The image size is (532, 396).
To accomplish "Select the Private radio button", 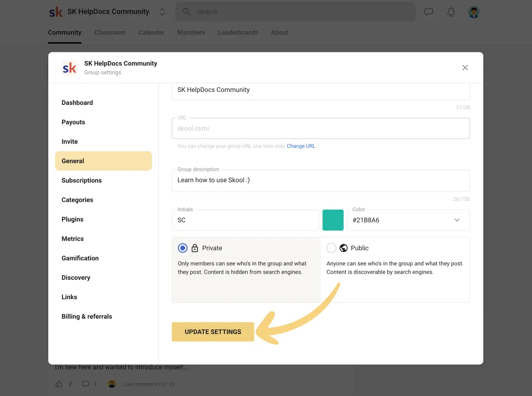I will pyautogui.click(x=183, y=248).
